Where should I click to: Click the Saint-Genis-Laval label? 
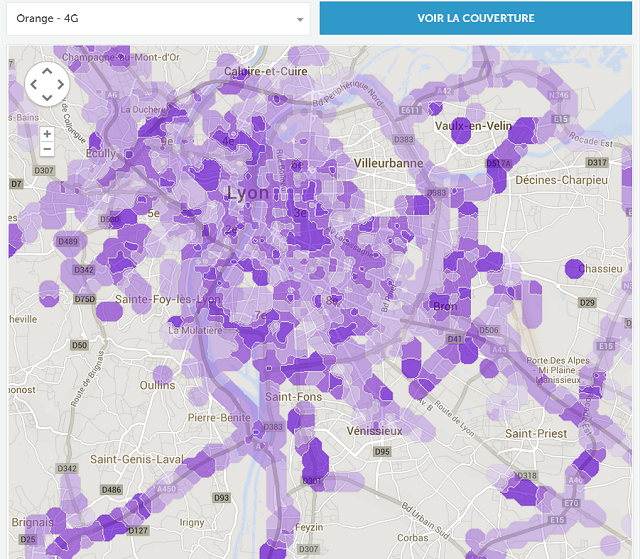pyautogui.click(x=136, y=459)
